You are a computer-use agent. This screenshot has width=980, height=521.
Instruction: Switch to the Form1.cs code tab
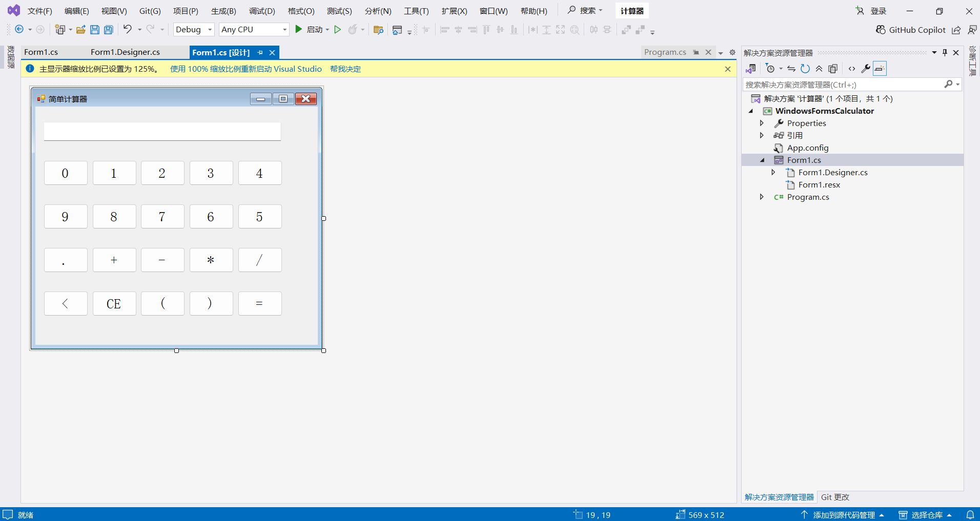point(41,52)
